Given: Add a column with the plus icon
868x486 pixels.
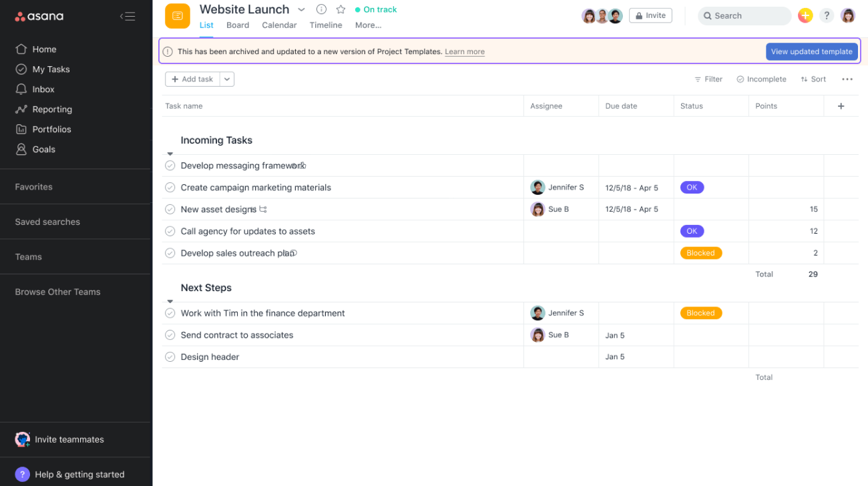Looking at the screenshot, I should point(841,105).
